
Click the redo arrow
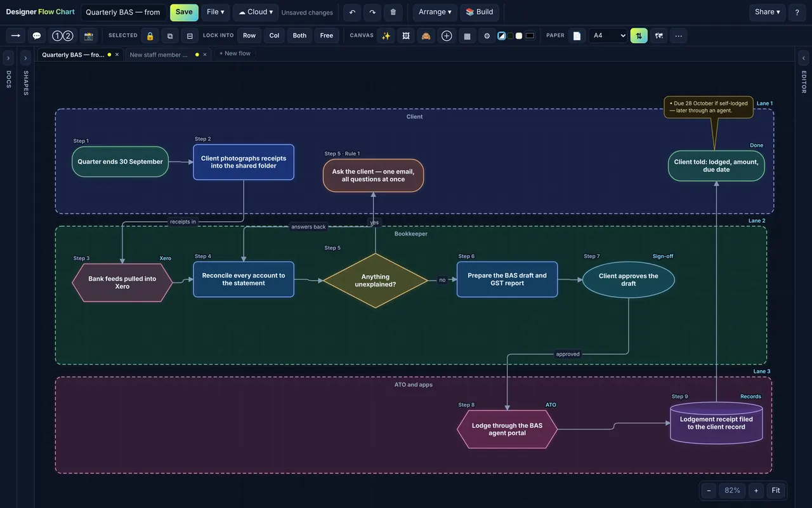[x=372, y=12]
